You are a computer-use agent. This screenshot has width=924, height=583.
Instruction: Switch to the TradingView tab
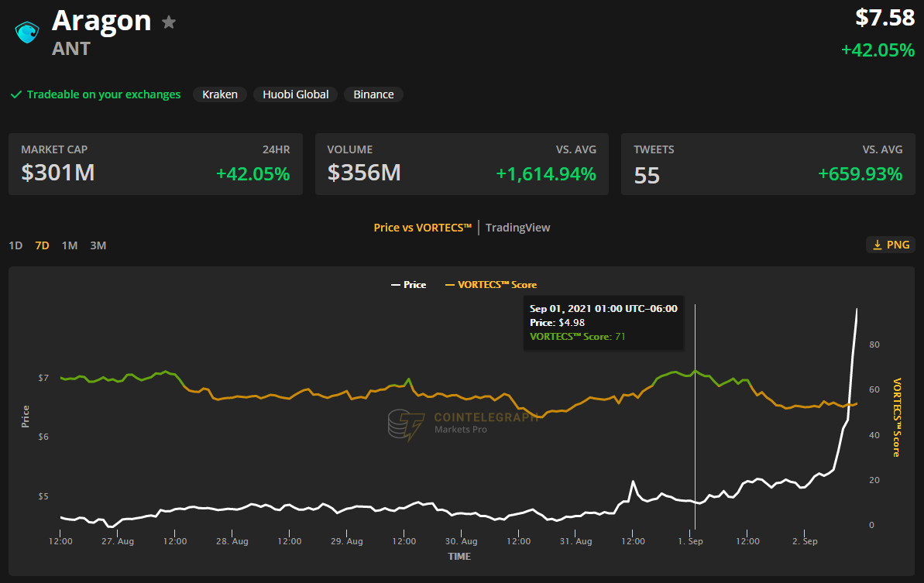tap(517, 228)
